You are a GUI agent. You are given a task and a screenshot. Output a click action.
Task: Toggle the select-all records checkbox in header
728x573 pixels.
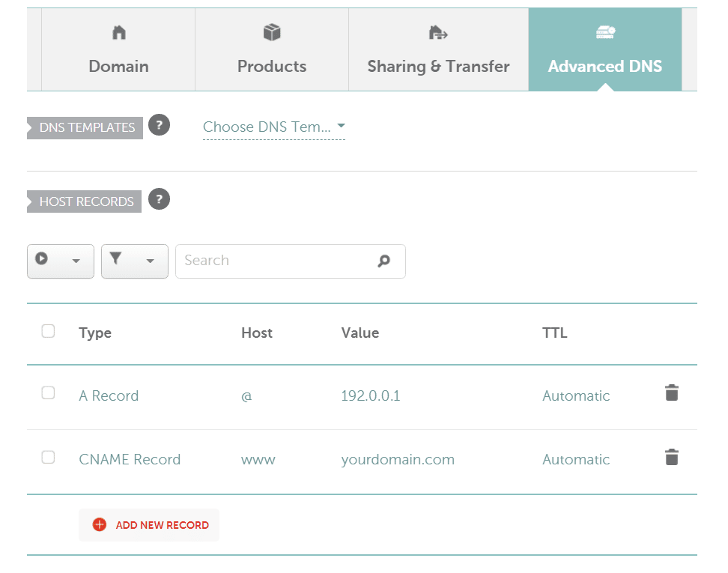[48, 331]
